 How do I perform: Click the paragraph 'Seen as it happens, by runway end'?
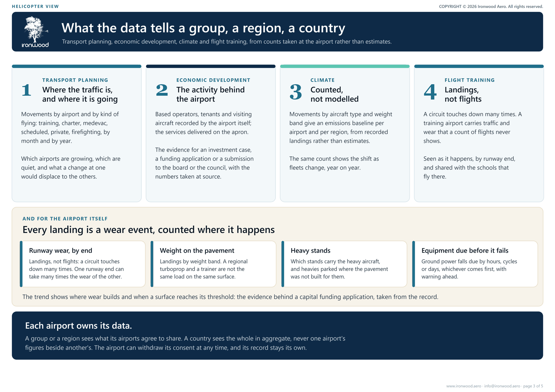pos(469,167)
